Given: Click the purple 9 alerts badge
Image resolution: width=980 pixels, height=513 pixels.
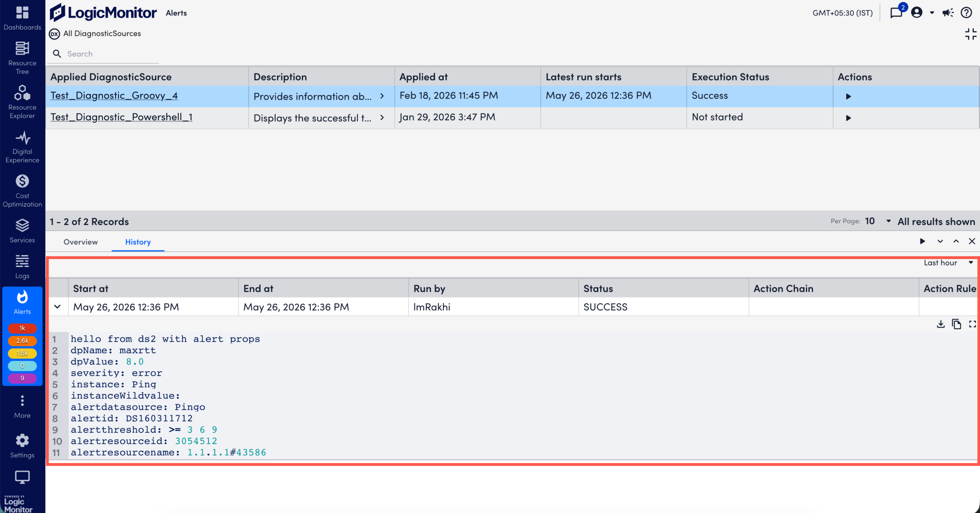Looking at the screenshot, I should [22, 378].
